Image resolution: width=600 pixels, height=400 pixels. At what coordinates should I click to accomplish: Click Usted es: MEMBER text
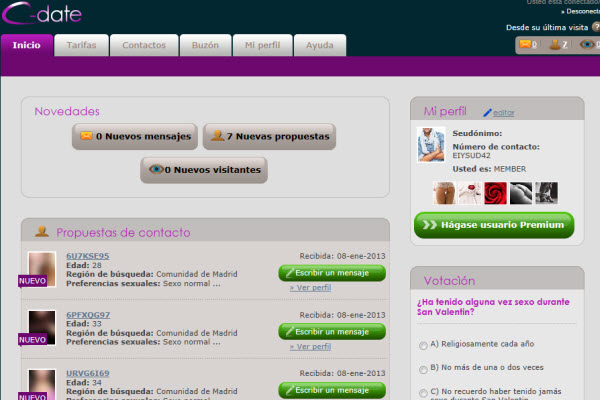(x=489, y=169)
